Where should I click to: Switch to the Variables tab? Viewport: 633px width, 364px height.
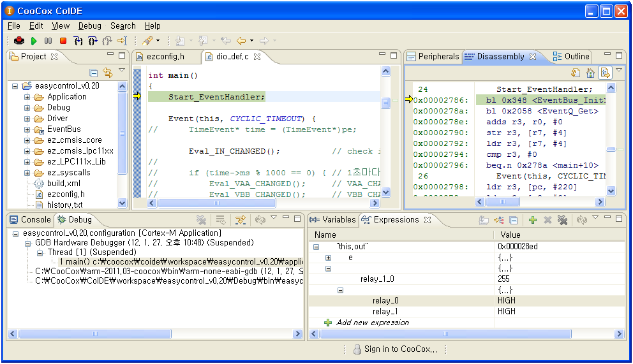[x=333, y=220]
